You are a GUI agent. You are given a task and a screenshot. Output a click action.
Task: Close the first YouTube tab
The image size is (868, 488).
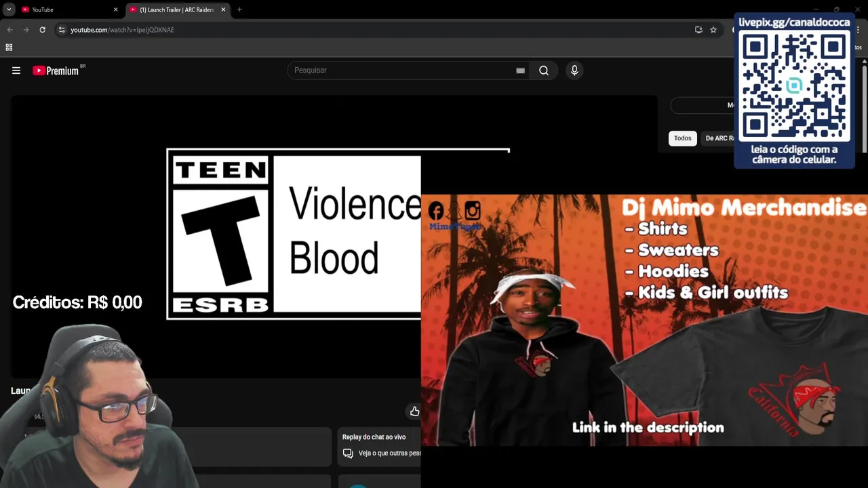[x=115, y=9]
